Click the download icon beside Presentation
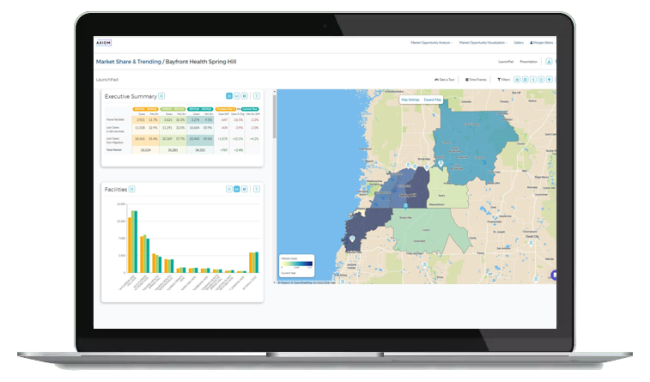Image resolution: width=650 pixels, height=382 pixels. coord(549,62)
